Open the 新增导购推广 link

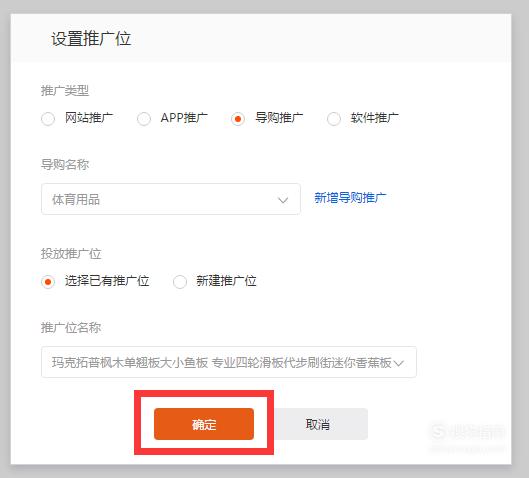point(350,198)
